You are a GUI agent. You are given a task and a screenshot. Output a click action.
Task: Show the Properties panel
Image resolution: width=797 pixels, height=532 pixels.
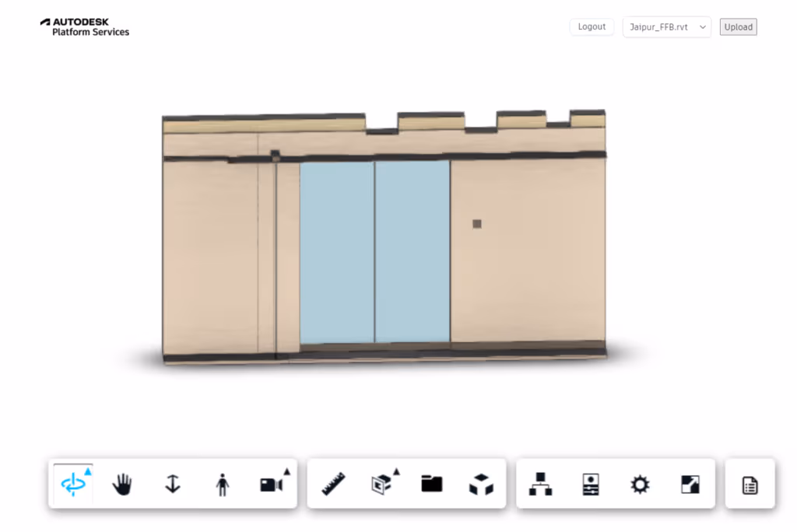(591, 485)
